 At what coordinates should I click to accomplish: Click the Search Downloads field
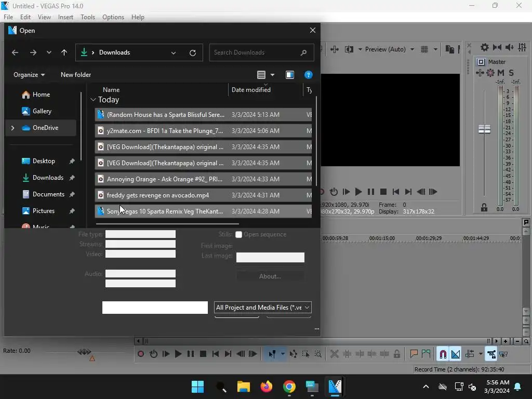pyautogui.click(x=261, y=52)
